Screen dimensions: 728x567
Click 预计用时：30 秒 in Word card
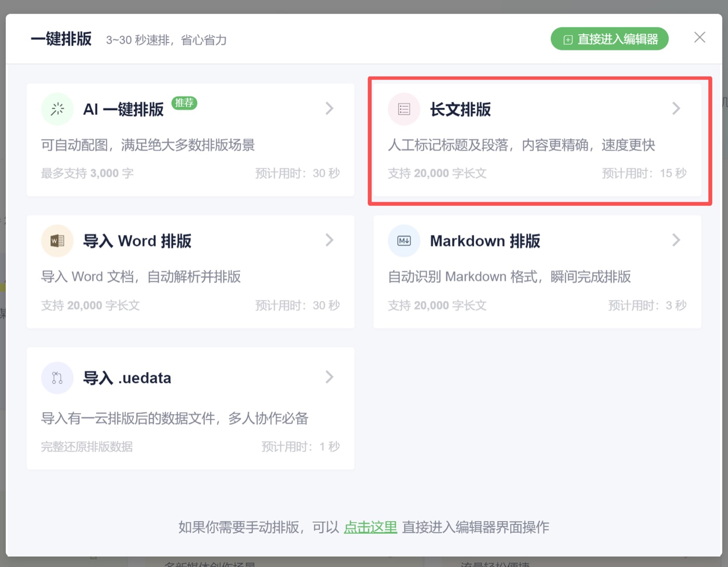point(297,305)
